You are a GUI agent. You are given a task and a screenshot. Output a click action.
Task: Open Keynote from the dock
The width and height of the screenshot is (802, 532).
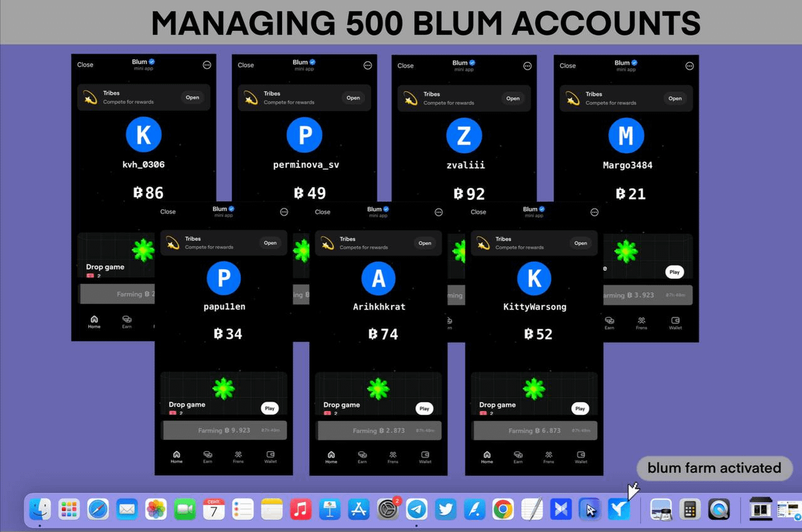pos(331,510)
